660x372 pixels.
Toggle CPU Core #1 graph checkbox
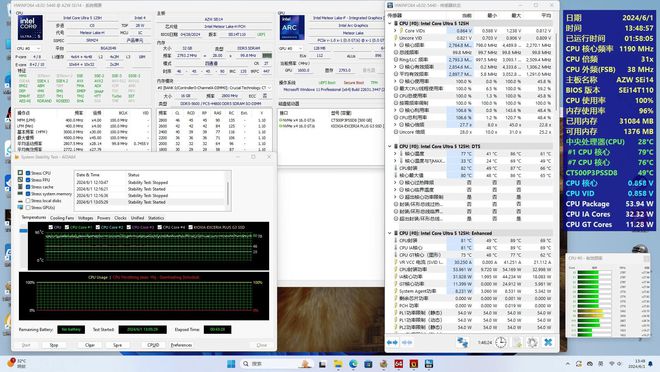click(67, 227)
